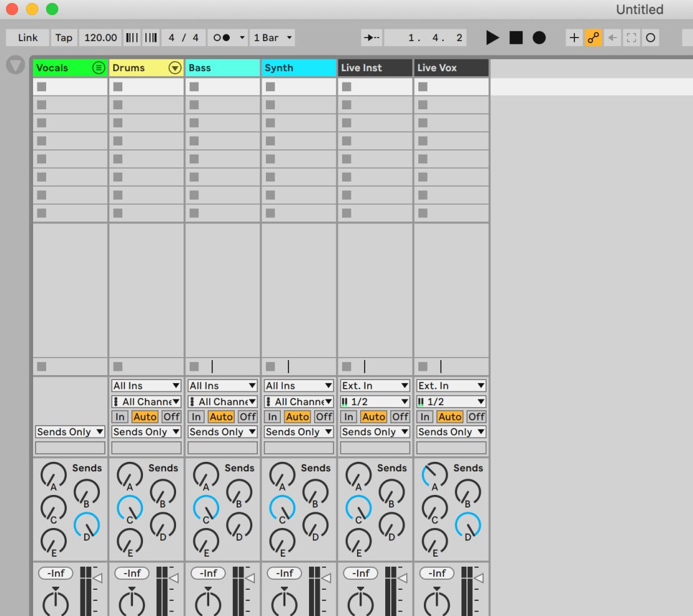
Task: Unfold the Drums track arrow icon
Action: tap(175, 67)
